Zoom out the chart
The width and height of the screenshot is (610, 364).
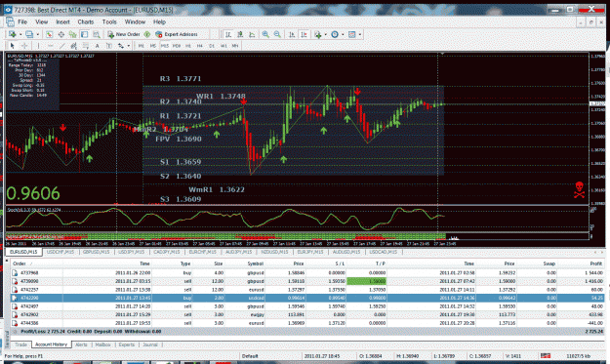pyautogui.click(x=277, y=34)
